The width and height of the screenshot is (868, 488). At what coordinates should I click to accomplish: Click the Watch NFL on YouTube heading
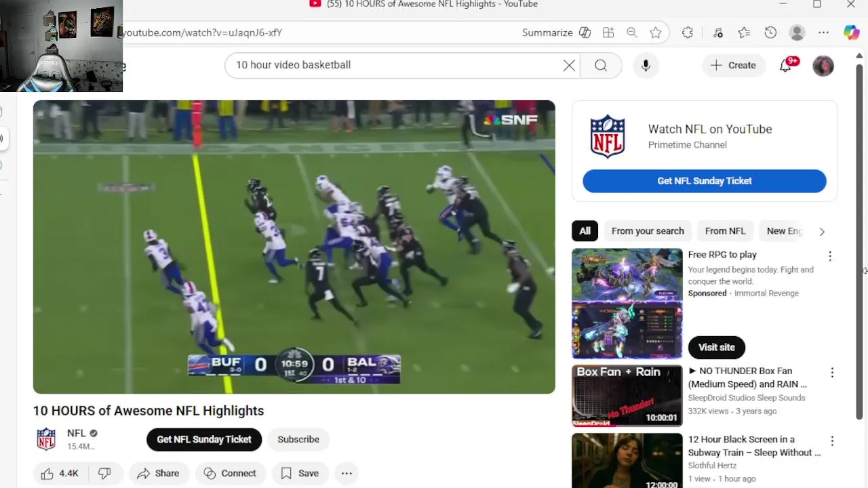[x=710, y=129]
